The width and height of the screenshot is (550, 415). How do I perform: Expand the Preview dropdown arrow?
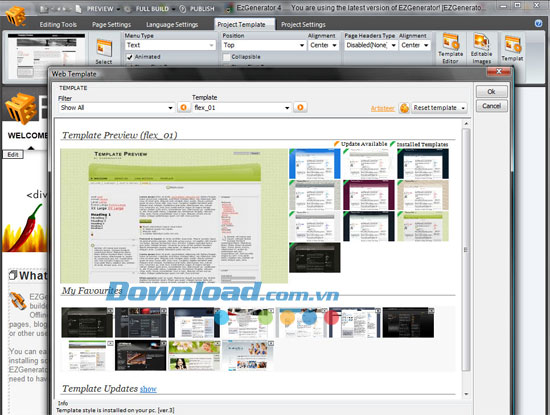click(x=118, y=9)
